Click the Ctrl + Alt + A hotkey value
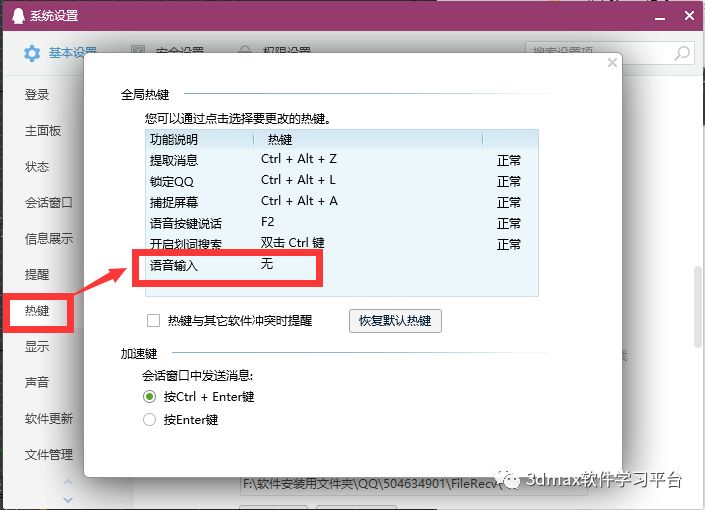This screenshot has width=705, height=510. [299, 201]
